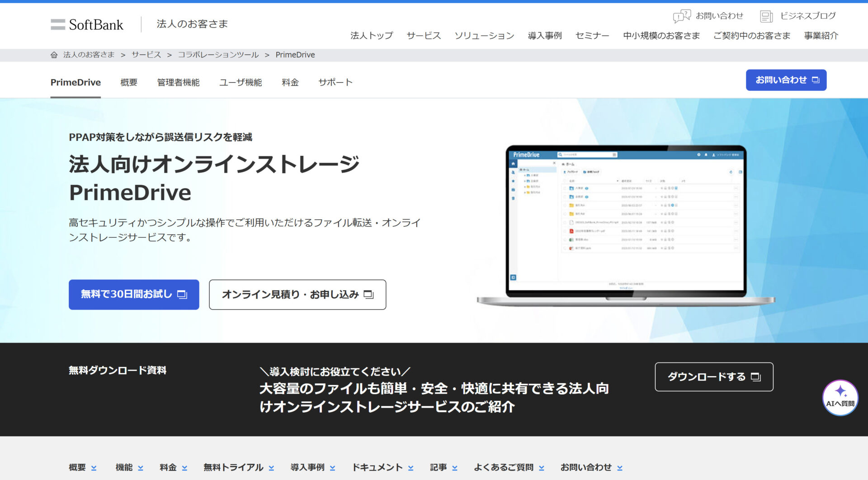Viewport: 868px width, 480px height.
Task: Click the お問い合わせ speech bubble icon
Action: coord(681,16)
